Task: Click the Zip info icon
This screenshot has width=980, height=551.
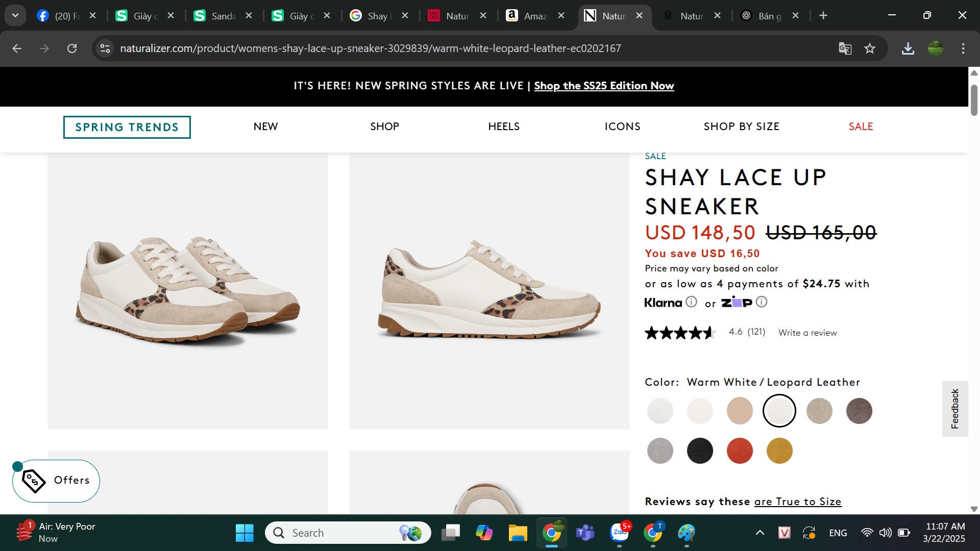Action: [762, 302]
